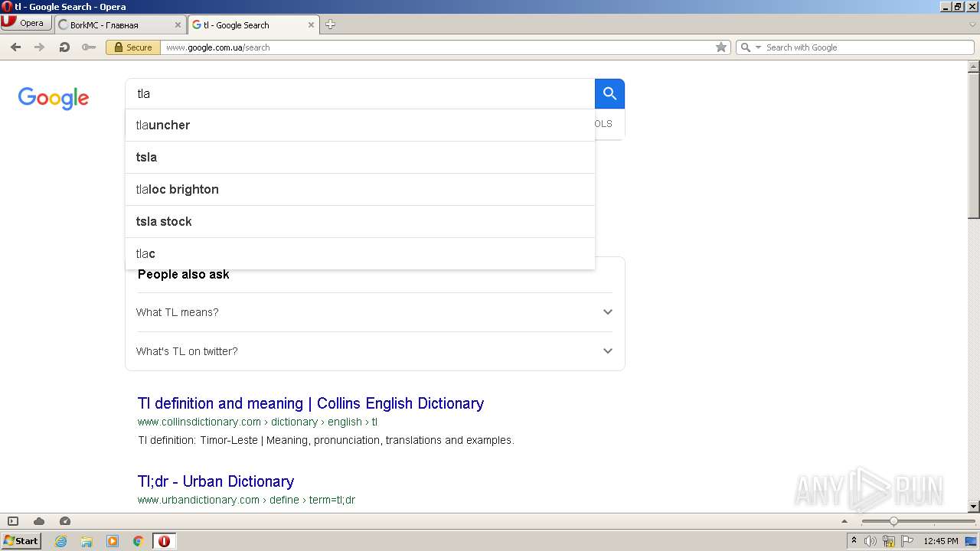Click the 12:45 PM clock
This screenshot has width=980, height=551.
940,541
